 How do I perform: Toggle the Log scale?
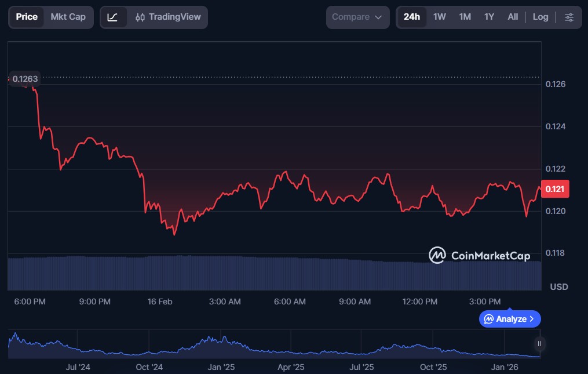click(540, 17)
